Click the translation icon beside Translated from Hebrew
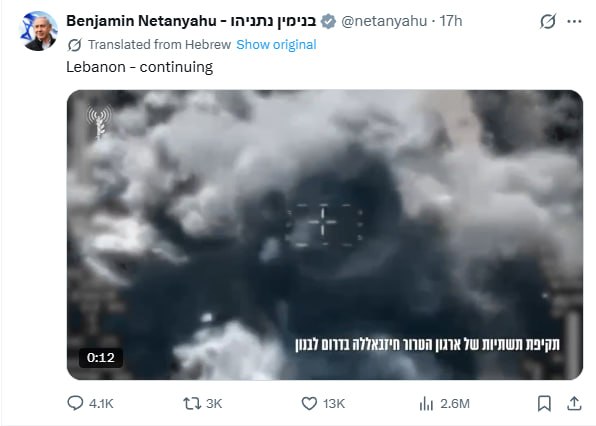 tap(74, 45)
